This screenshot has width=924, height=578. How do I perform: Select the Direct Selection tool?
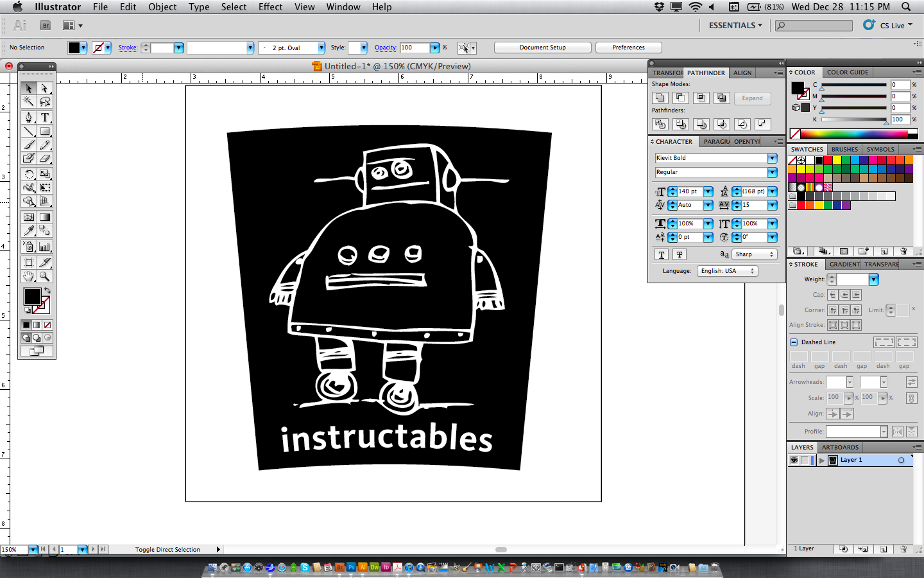45,88
